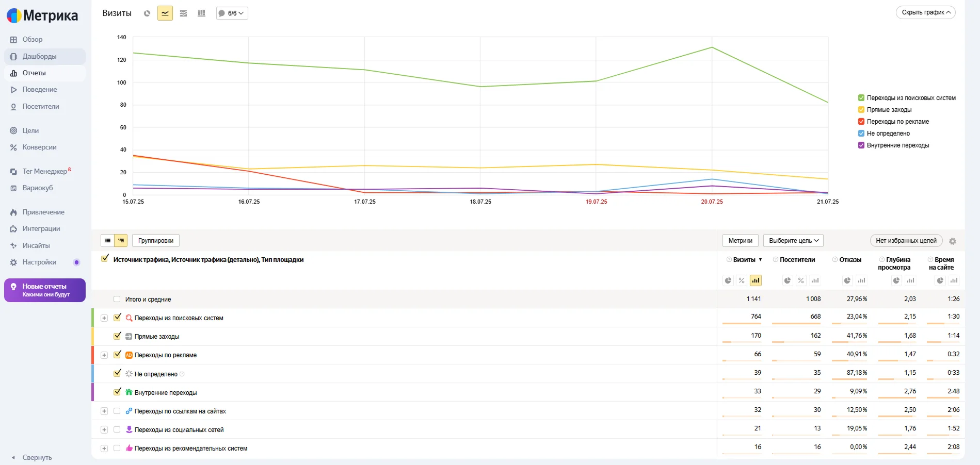
Task: Open the Выберите цель dropdown
Action: tap(793, 241)
